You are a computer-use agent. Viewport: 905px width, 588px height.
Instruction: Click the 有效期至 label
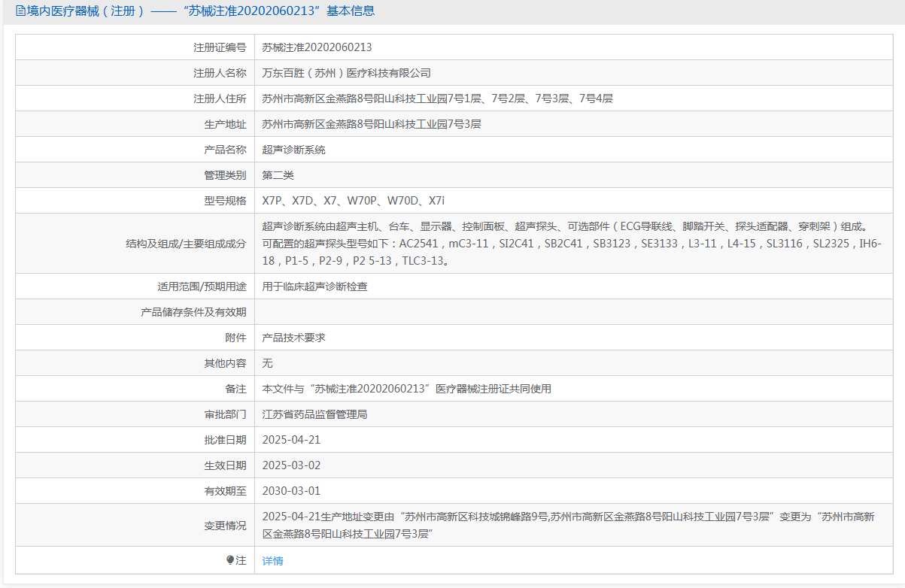[225, 491]
